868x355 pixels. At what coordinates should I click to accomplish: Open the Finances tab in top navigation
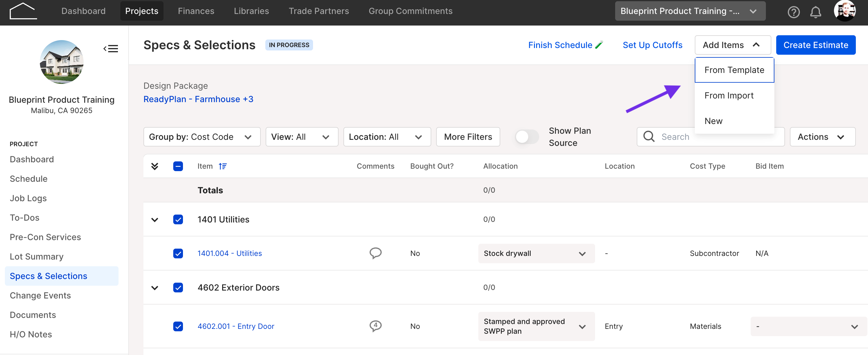pyautogui.click(x=196, y=11)
